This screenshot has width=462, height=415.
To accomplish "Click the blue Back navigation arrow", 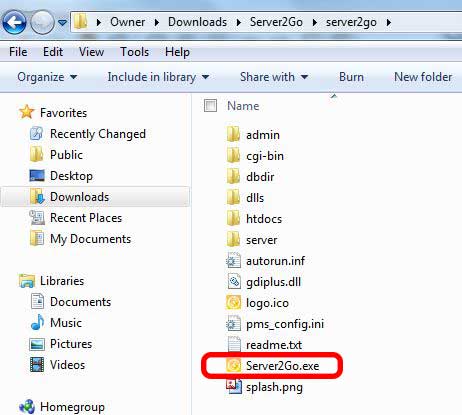I will tap(15, 22).
